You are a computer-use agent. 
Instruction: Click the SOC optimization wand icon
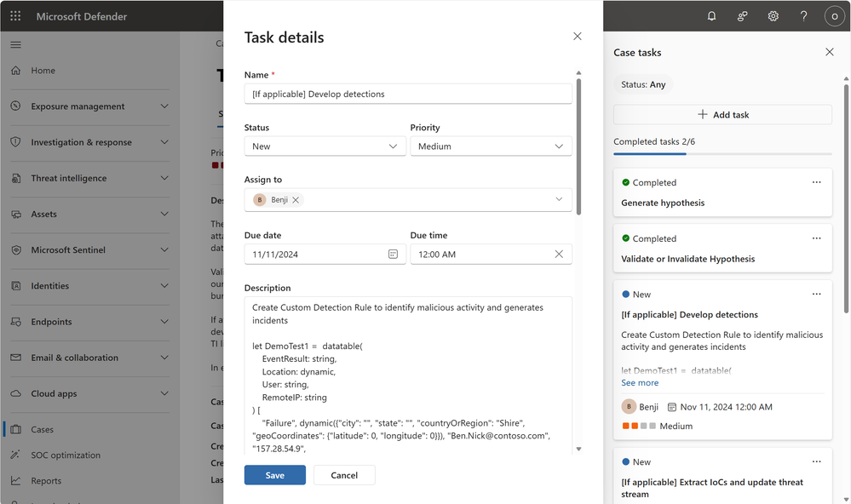coord(15,455)
